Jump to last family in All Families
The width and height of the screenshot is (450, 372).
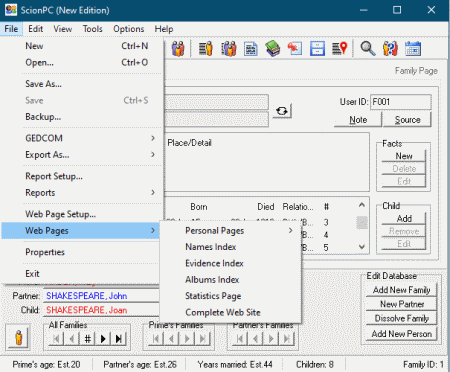118,339
